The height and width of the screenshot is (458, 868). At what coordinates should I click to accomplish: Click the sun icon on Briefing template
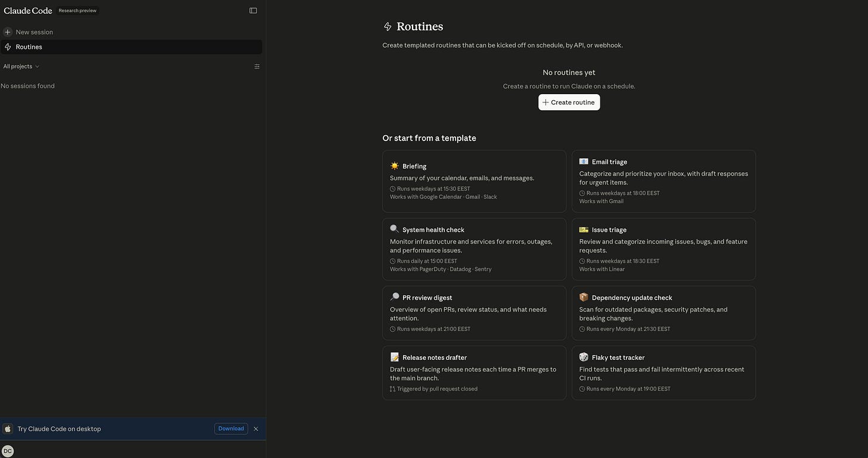tap(395, 166)
